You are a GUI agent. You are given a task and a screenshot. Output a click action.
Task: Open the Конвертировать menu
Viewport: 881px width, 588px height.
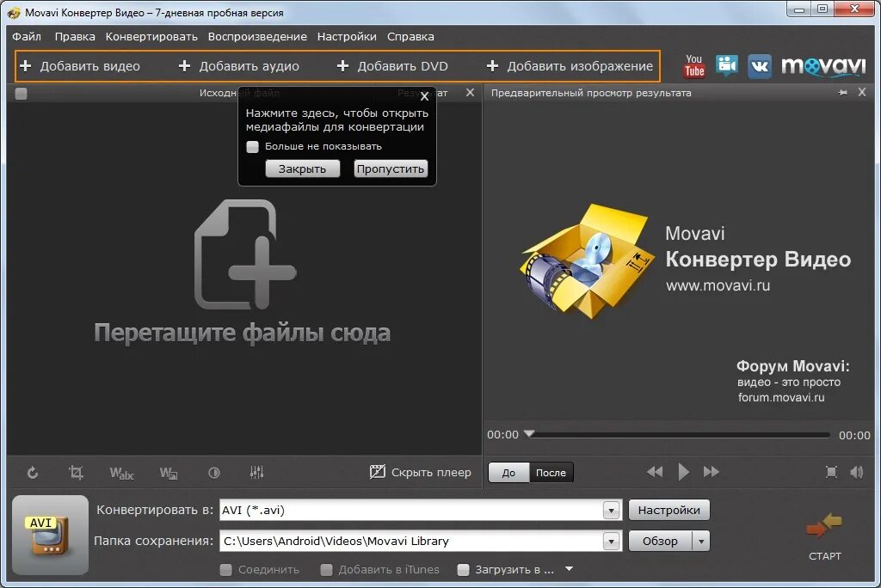click(x=151, y=36)
